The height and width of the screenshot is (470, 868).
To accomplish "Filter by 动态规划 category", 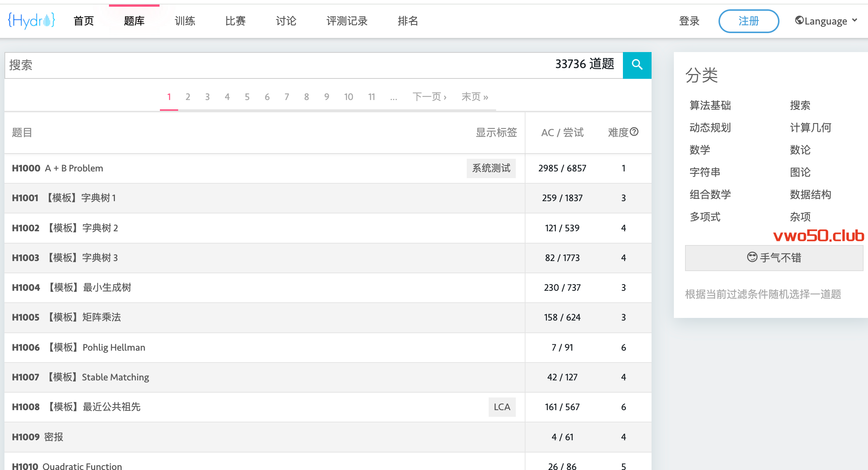I will [x=710, y=128].
